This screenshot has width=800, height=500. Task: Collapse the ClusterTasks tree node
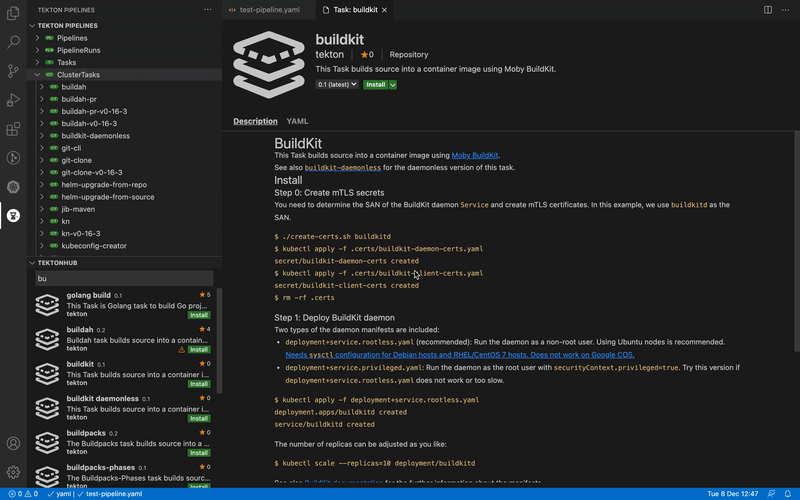point(37,74)
